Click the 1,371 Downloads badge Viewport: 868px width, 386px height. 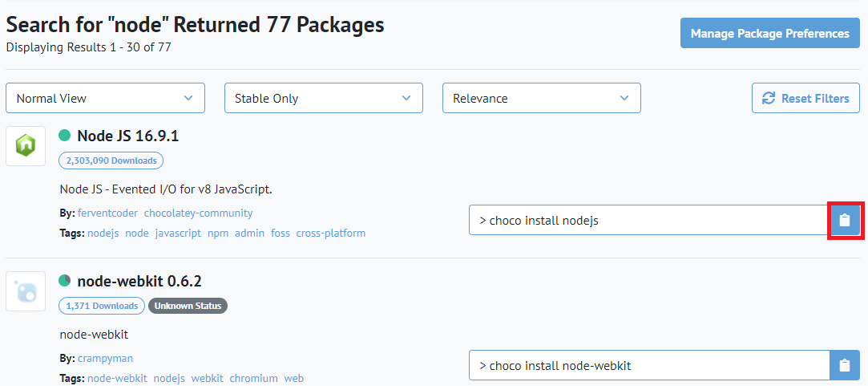click(102, 306)
